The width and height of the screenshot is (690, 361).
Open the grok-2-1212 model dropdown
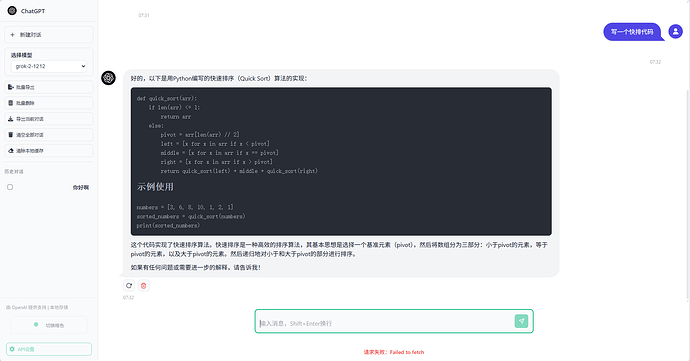(49, 66)
